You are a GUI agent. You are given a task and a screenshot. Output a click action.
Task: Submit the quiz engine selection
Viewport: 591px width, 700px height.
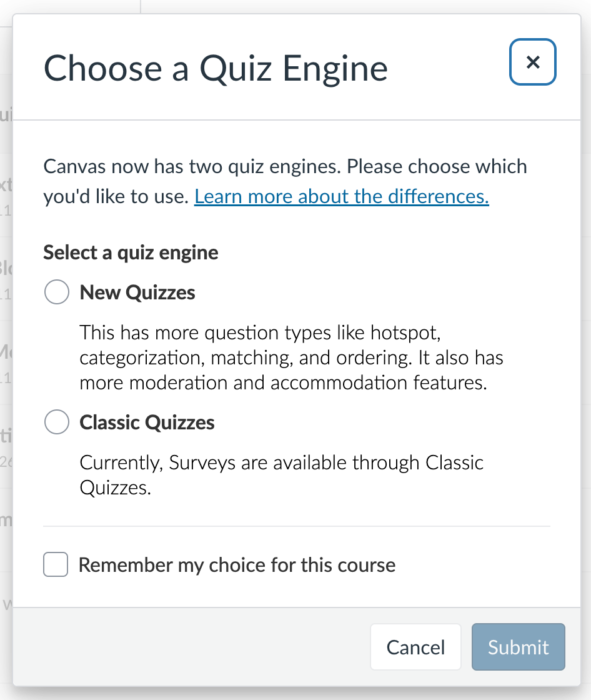click(x=518, y=647)
